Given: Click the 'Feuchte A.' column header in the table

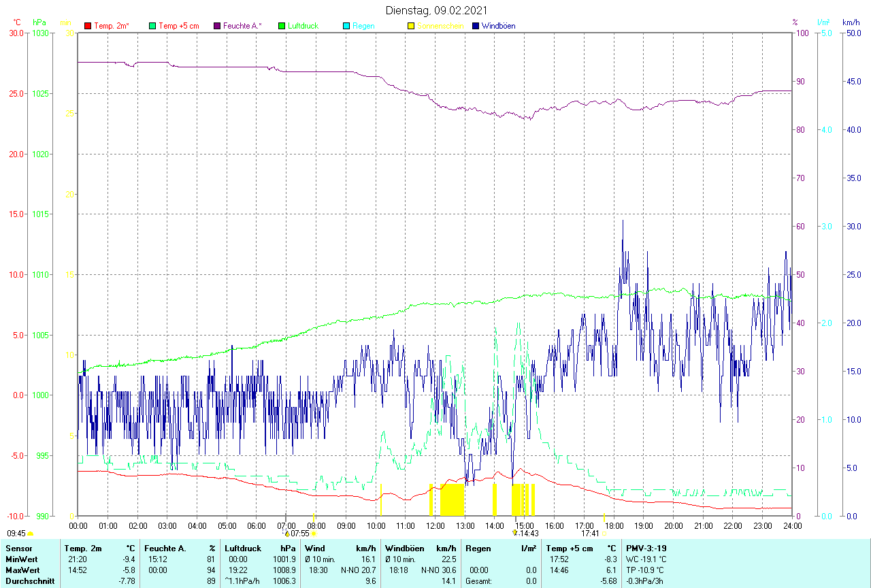Looking at the screenshot, I should pyautogui.click(x=164, y=548).
